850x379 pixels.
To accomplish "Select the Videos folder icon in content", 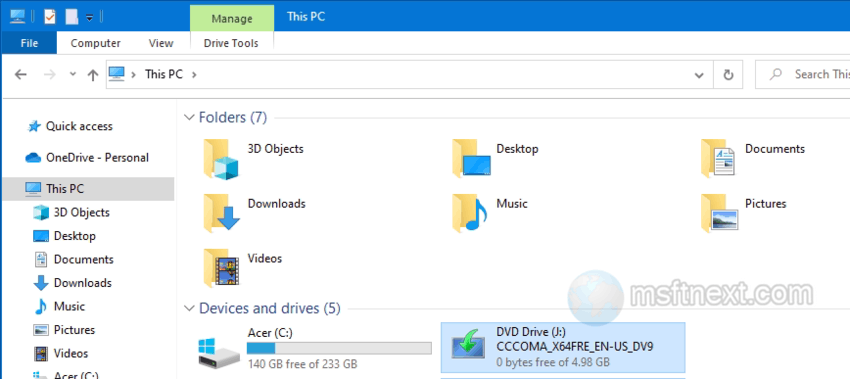I will coord(221,268).
